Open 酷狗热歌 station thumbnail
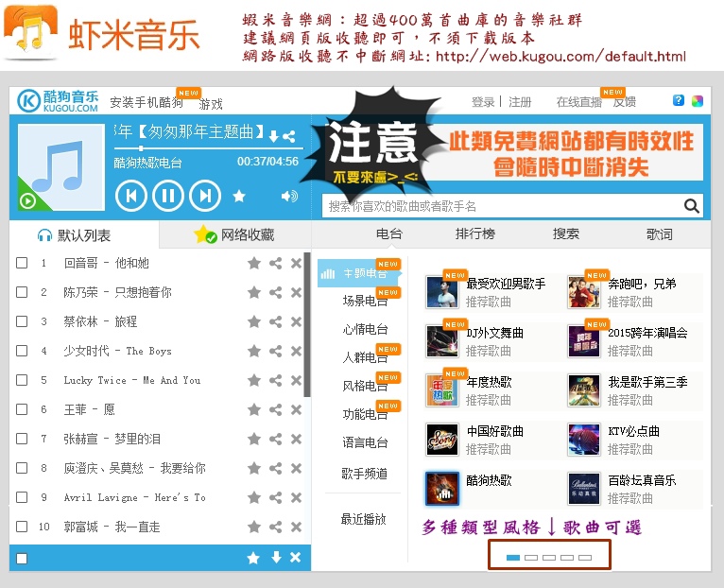 click(x=442, y=489)
